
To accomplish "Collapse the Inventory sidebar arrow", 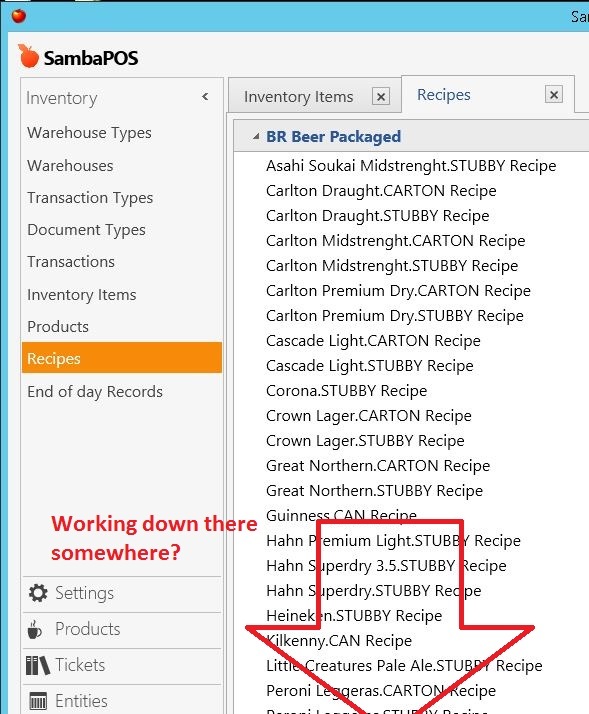I will point(205,97).
